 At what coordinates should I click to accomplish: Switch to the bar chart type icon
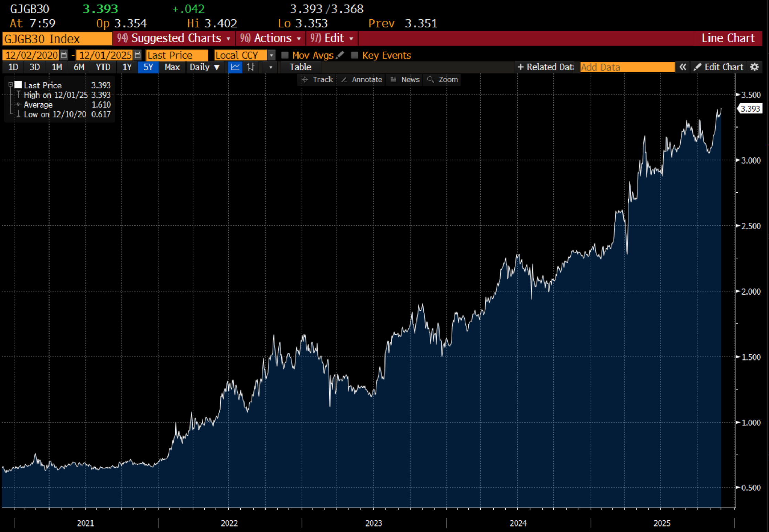coord(251,67)
